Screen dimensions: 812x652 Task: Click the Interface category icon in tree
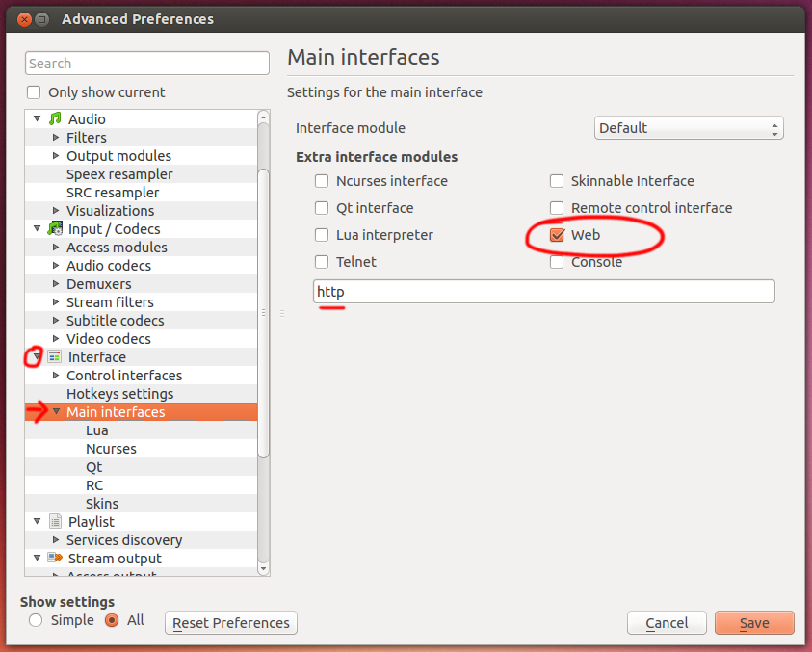pyautogui.click(x=55, y=357)
